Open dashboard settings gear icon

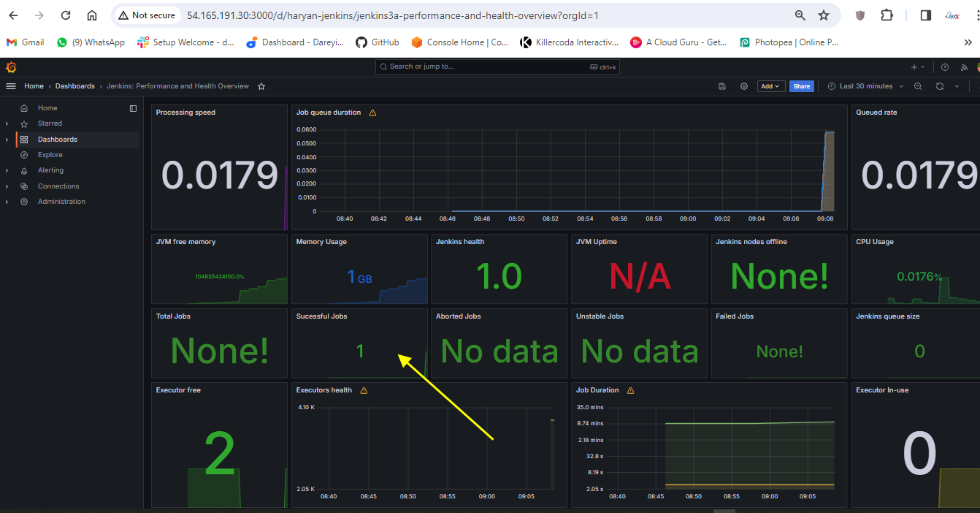pyautogui.click(x=744, y=86)
